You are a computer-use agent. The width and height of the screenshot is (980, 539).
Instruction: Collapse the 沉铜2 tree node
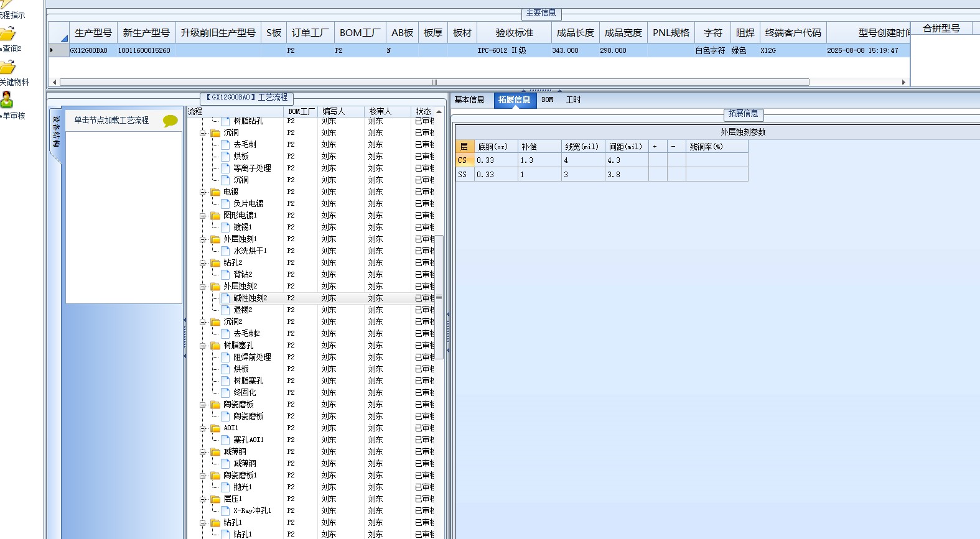point(203,322)
